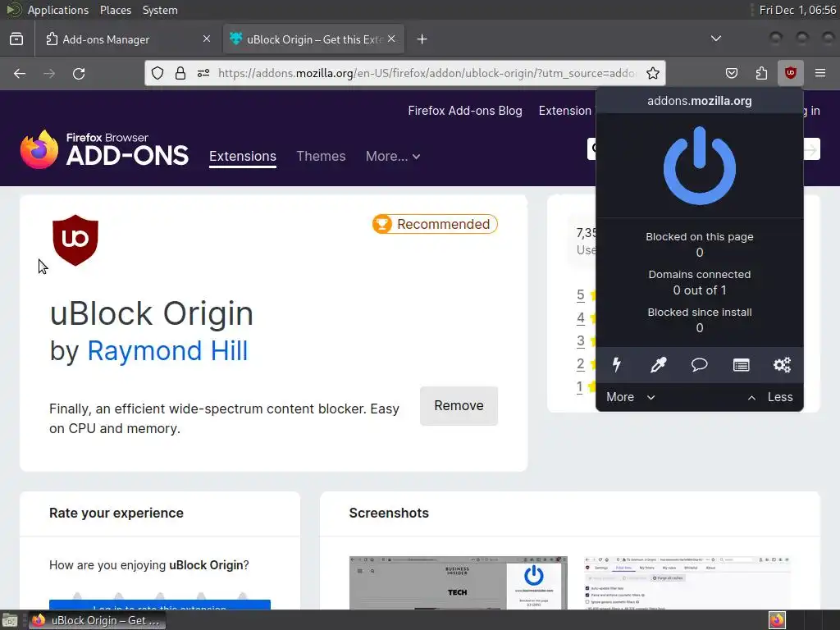Go to the Themes section
Viewport: 840px width, 630px height.
point(321,156)
